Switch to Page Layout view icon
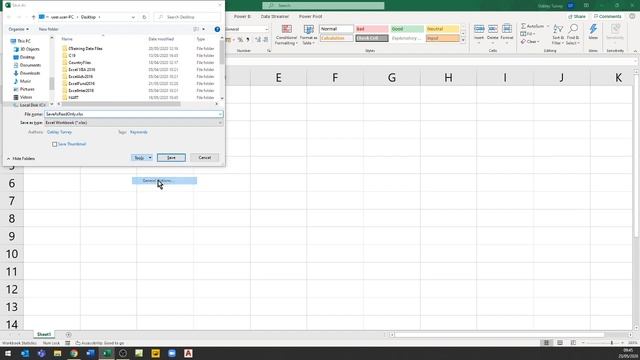Viewport: 640px width, 360px height. [560, 343]
